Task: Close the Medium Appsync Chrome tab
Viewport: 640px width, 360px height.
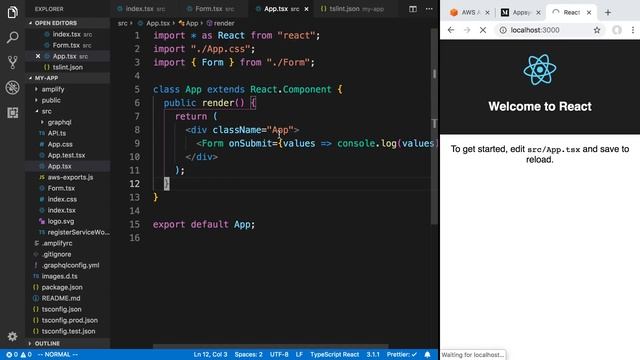Action: click(538, 13)
